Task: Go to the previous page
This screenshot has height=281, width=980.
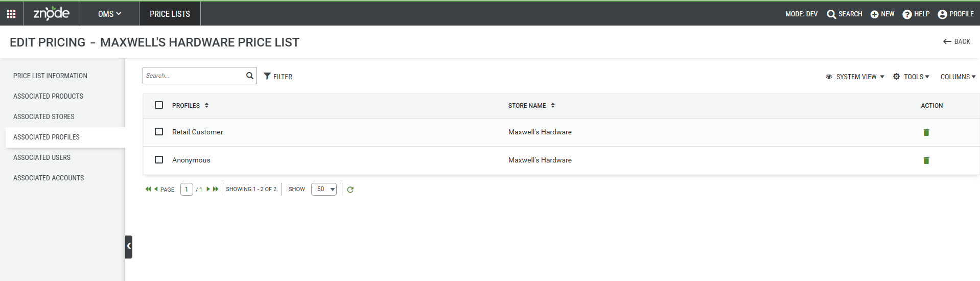Action: pyautogui.click(x=156, y=189)
